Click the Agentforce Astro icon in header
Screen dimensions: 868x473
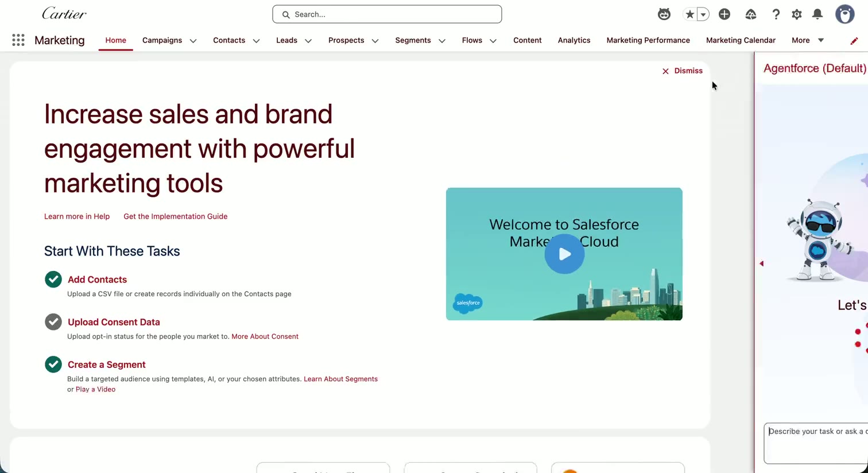tap(664, 14)
